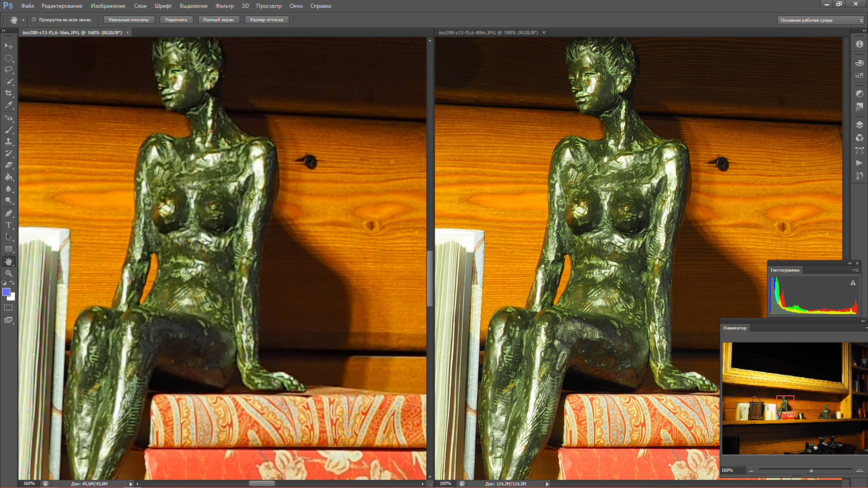Click the Реальные пикселы button
The image size is (868, 488).
click(x=129, y=20)
